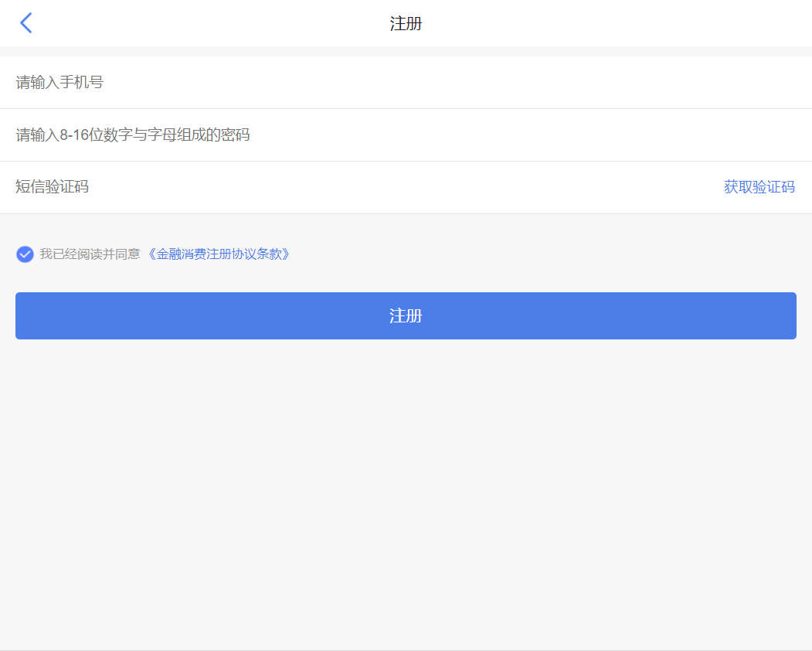This screenshot has height=651, width=812.
Task: Activate the password entry row
Action: (x=309, y=135)
